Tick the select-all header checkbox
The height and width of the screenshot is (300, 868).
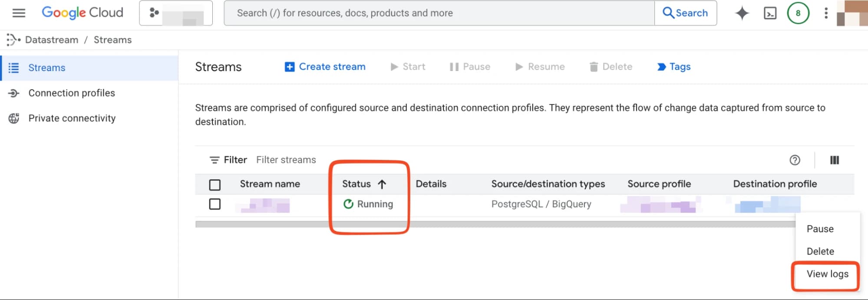pos(215,185)
